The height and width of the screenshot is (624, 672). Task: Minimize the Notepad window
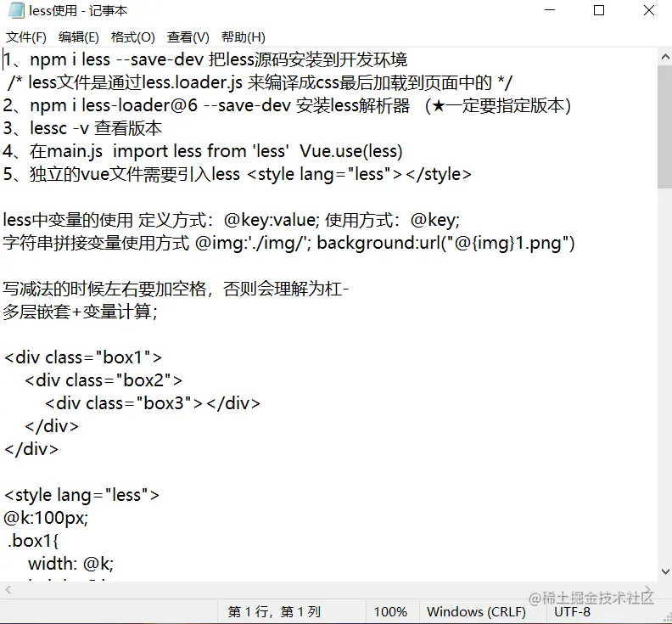(550, 10)
